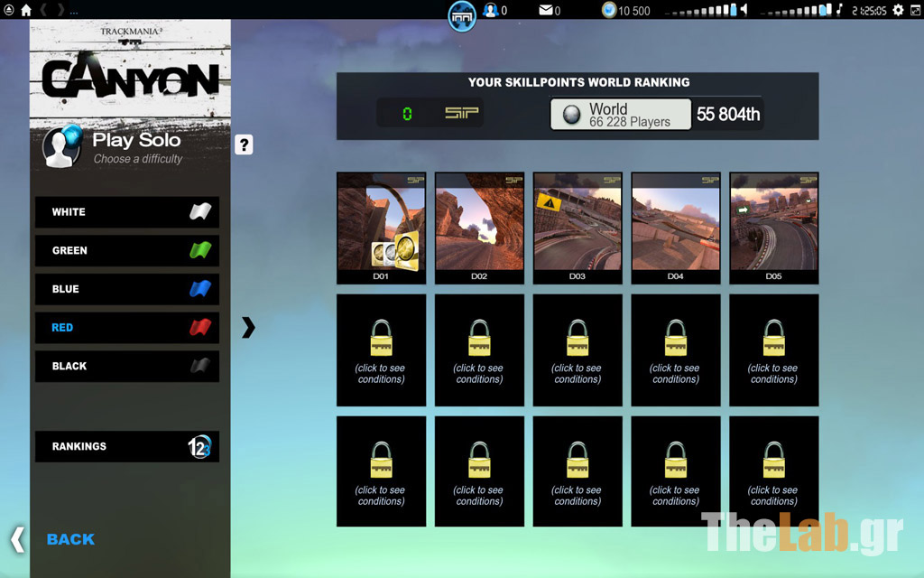This screenshot has height=578, width=924.
Task: Select track D04 thumbnail
Action: pos(676,228)
